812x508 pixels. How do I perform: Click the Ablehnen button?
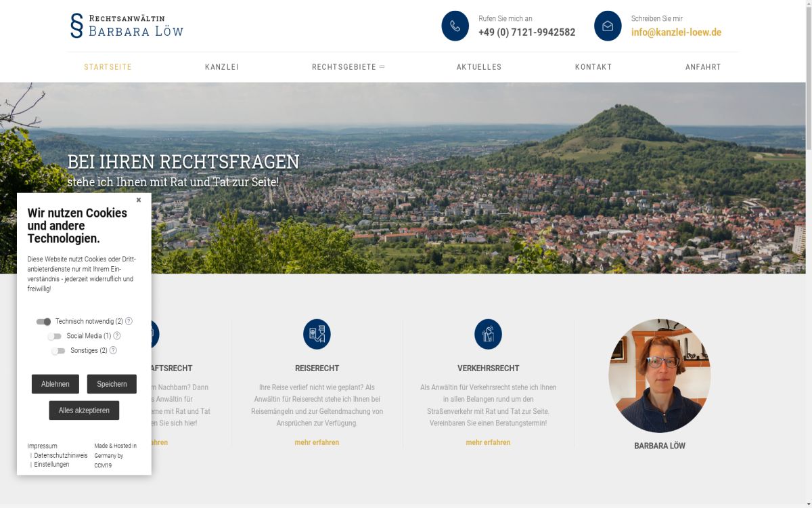coord(55,383)
